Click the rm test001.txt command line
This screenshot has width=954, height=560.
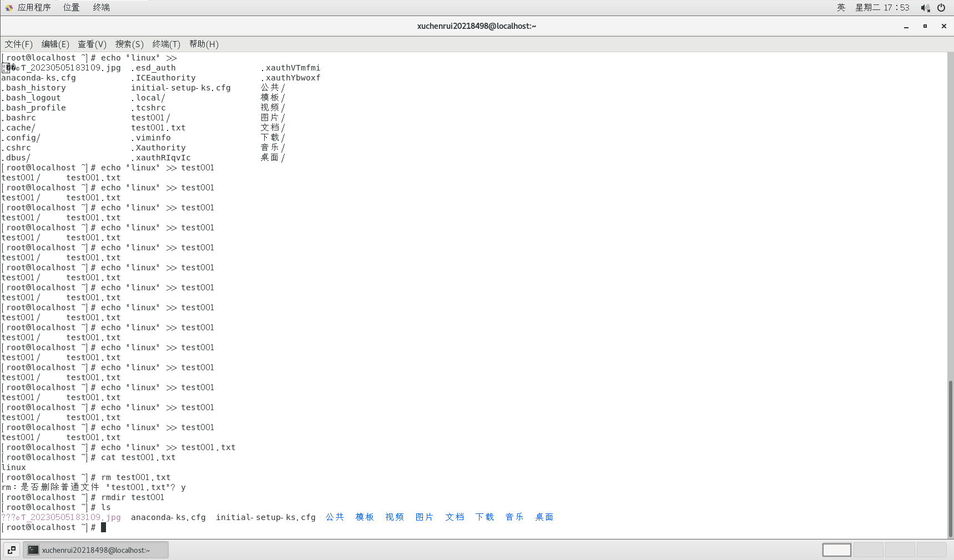[x=86, y=477]
